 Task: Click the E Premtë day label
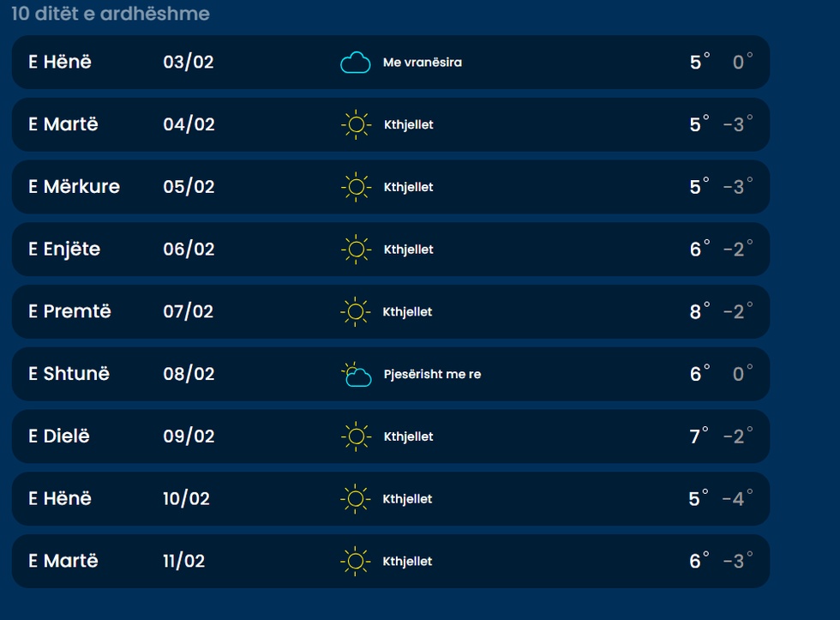pos(70,311)
